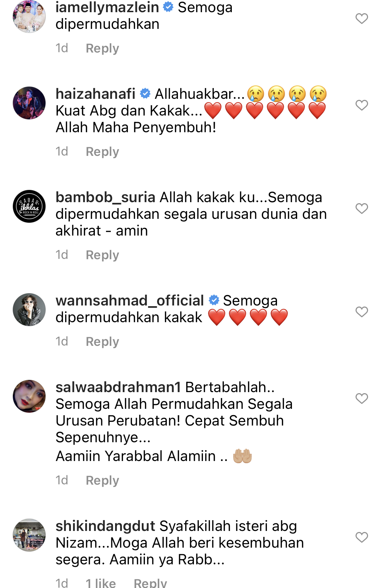Reply to iamellymazlein's comment
This screenshot has height=588, width=391.
103,48
